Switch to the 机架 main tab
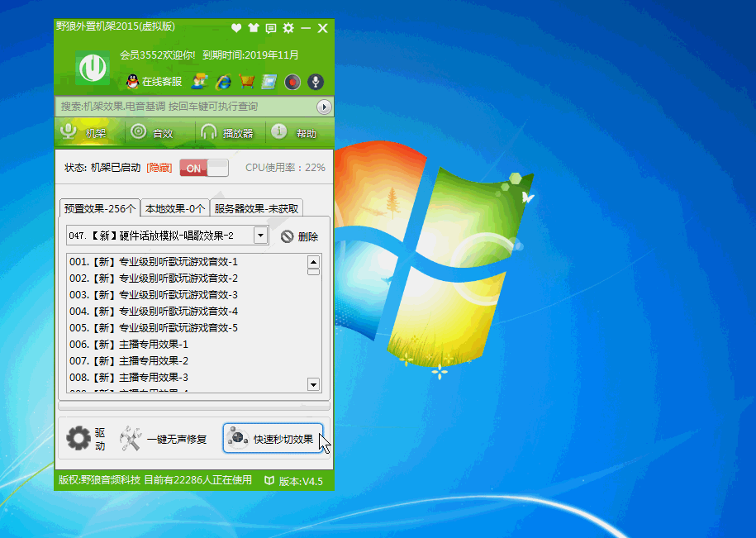The width and height of the screenshot is (756, 538). click(x=90, y=132)
